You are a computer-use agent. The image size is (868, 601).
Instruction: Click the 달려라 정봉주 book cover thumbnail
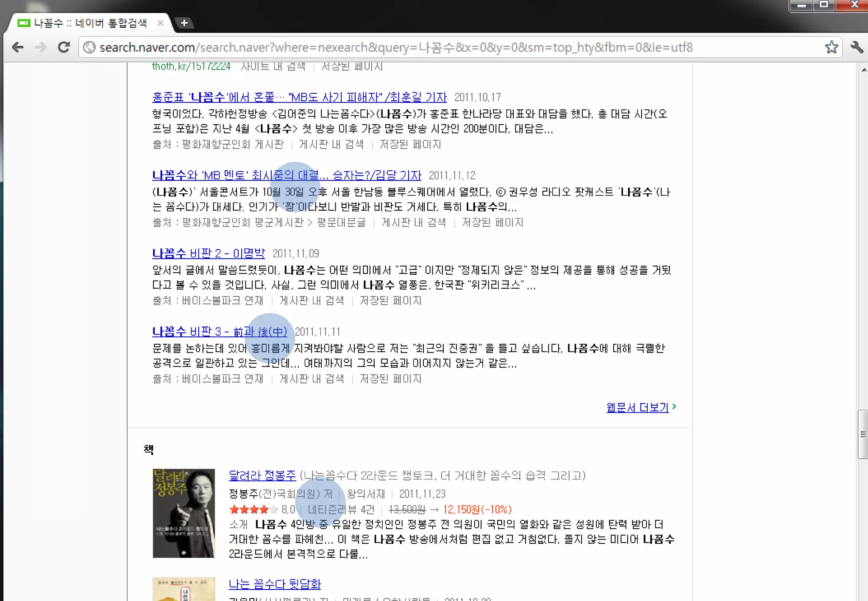[184, 513]
